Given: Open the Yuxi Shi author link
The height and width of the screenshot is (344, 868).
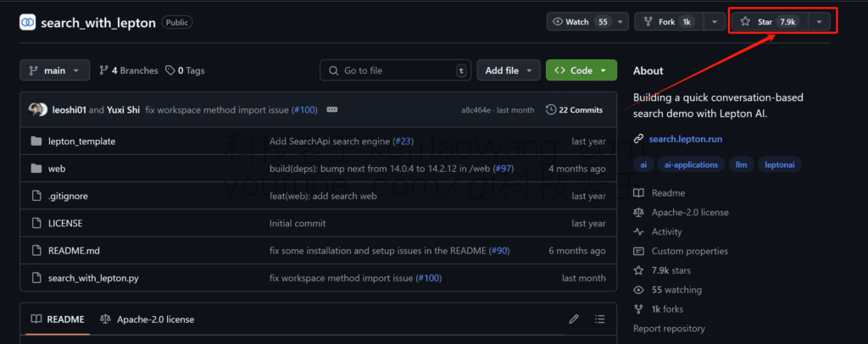Looking at the screenshot, I should (124, 109).
